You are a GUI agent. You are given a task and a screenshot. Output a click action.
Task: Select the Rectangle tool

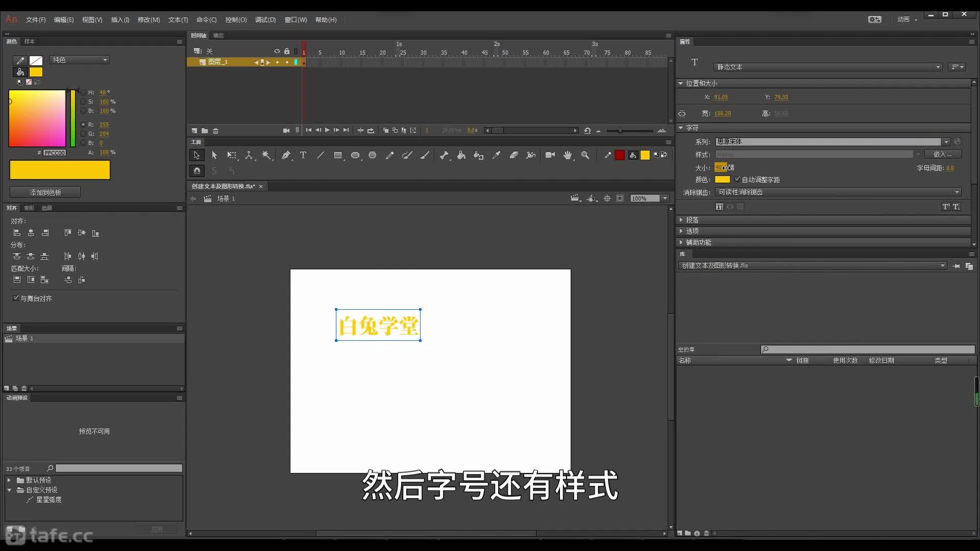pyautogui.click(x=338, y=155)
